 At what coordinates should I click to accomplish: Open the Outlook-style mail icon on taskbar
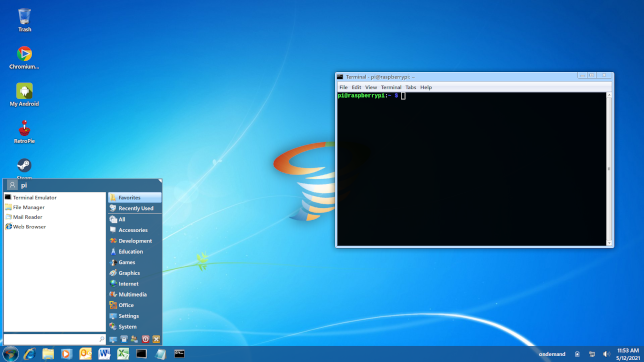coord(85,354)
